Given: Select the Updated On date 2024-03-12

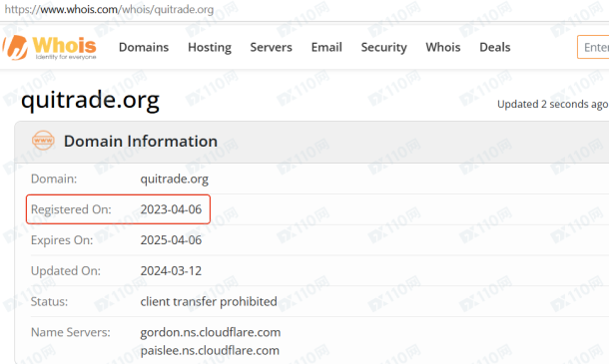Looking at the screenshot, I should [171, 270].
